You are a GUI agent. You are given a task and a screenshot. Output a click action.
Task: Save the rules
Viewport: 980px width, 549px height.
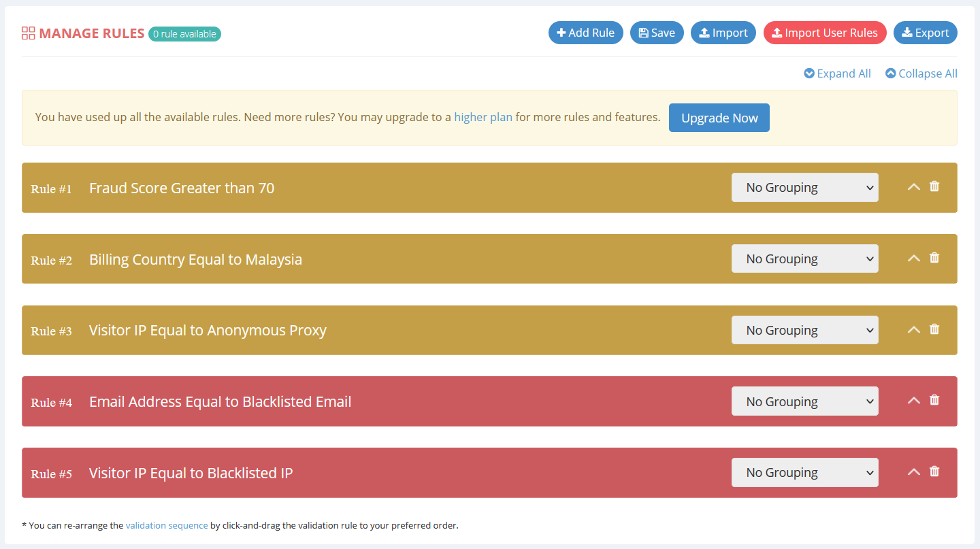(x=657, y=33)
